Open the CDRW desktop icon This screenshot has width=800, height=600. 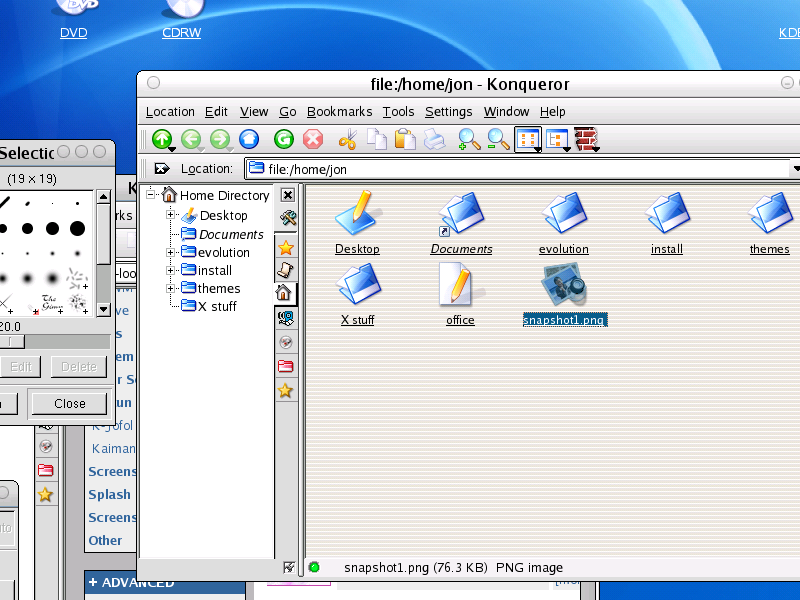coord(182,19)
